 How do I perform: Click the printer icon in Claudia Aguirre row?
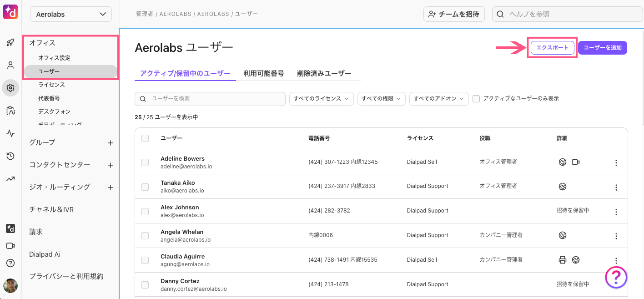[563, 260]
